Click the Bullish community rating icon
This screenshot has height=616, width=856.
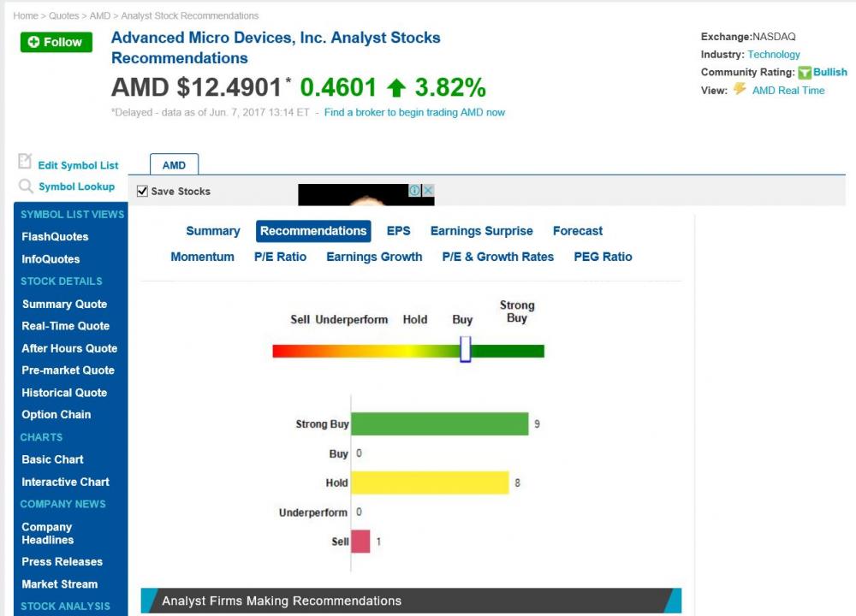[804, 73]
